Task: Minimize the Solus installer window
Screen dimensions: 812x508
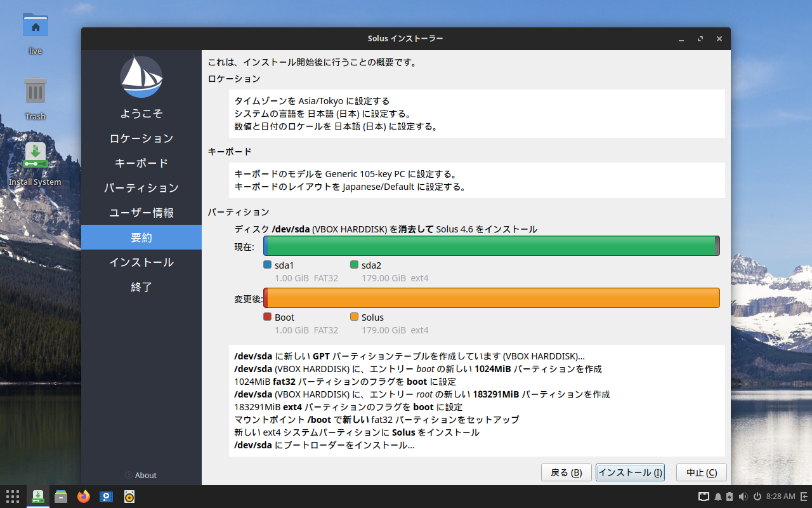Action: tap(681, 39)
